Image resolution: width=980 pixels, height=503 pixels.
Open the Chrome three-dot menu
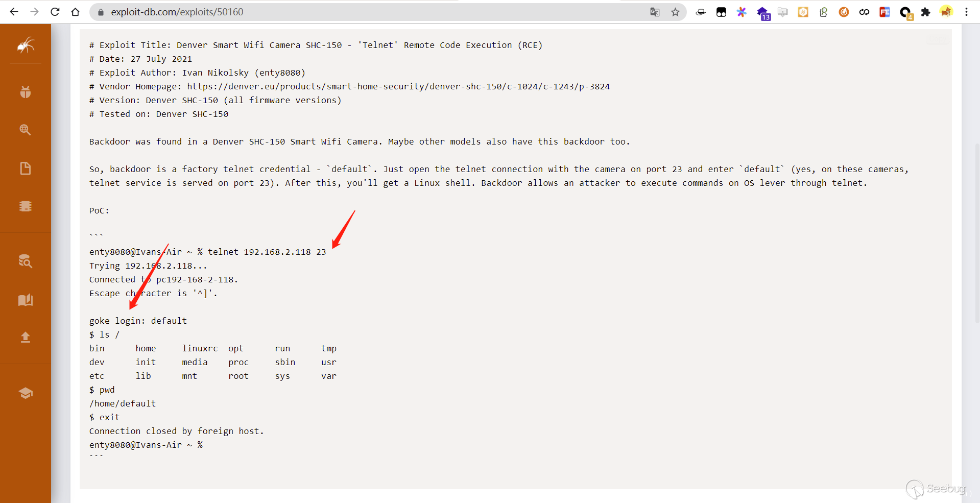pyautogui.click(x=966, y=12)
